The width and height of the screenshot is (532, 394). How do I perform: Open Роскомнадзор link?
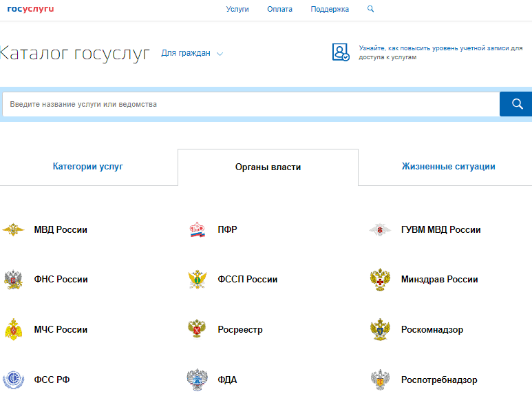432,330
